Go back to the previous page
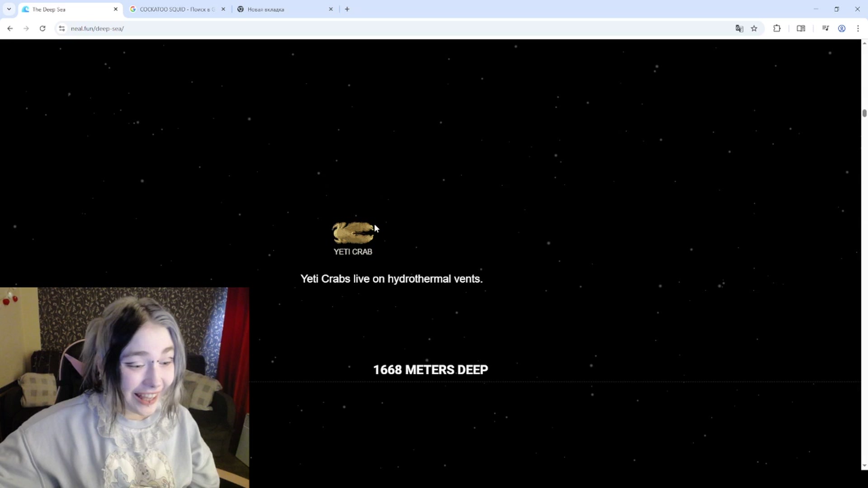This screenshot has height=488, width=868. (x=10, y=28)
